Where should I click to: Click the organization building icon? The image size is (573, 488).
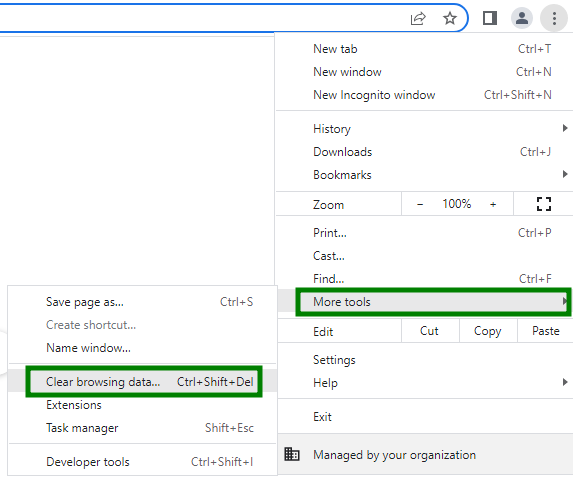pyautogui.click(x=292, y=454)
